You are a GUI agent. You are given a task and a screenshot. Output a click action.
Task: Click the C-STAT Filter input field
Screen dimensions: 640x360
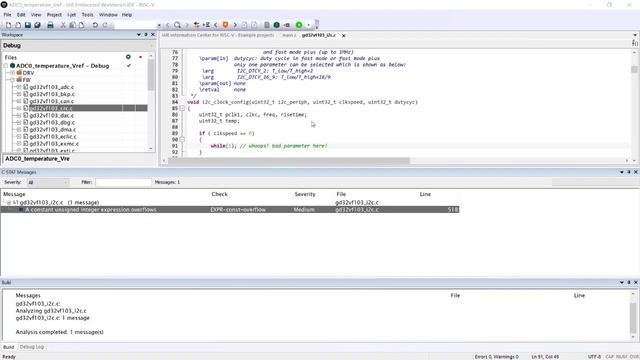[123, 182]
